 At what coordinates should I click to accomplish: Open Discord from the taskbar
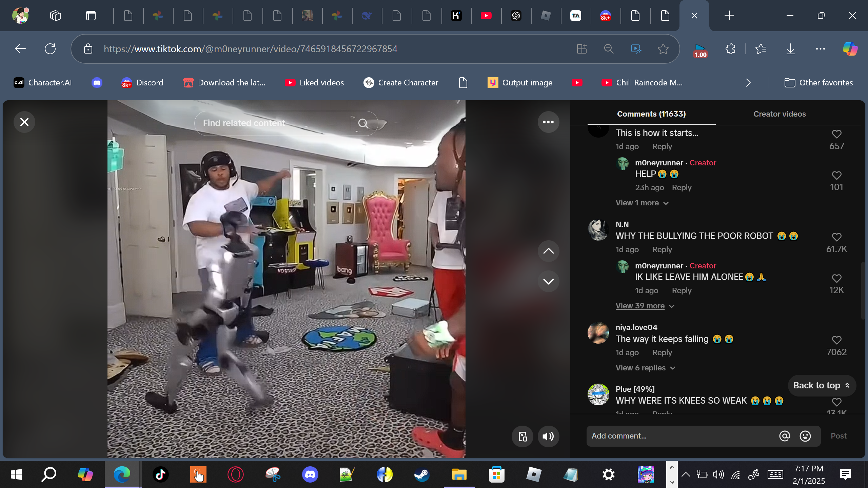point(310,474)
